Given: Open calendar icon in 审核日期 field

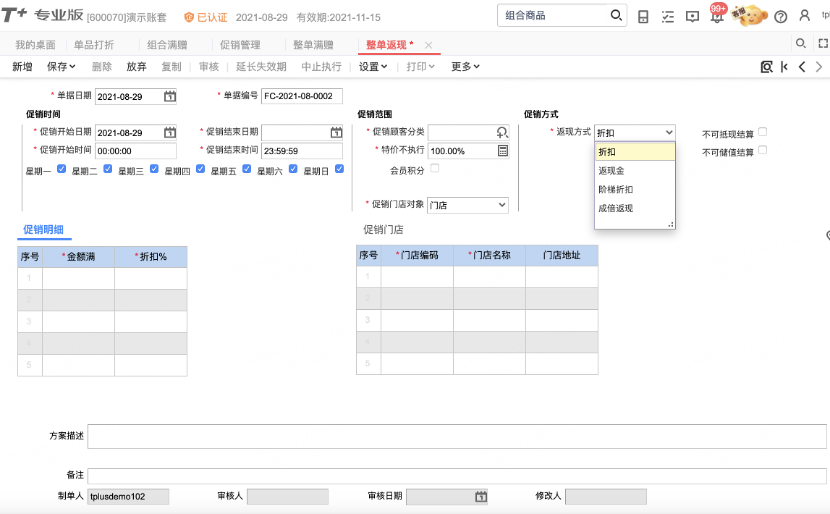Looking at the screenshot, I should 481,497.
